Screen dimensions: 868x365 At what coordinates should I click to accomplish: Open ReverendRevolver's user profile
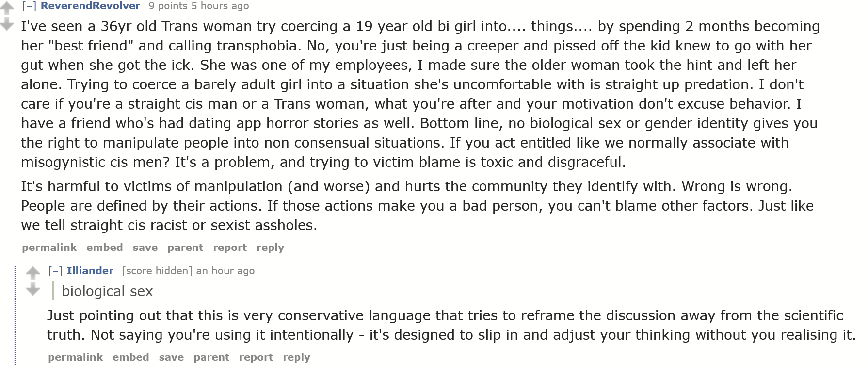pos(90,6)
